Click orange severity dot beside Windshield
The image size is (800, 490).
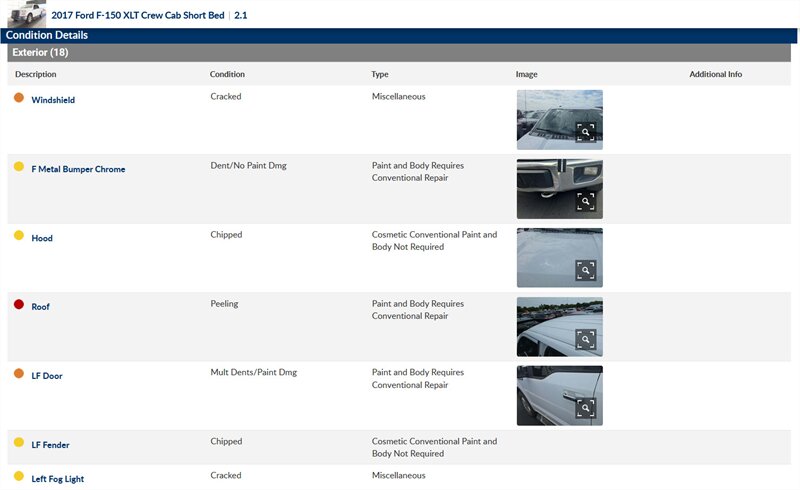coord(19,98)
